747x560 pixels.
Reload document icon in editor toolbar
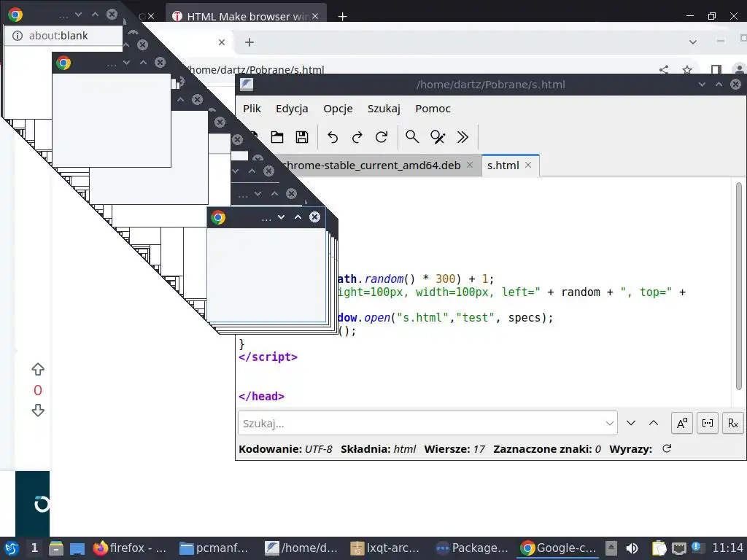381,137
